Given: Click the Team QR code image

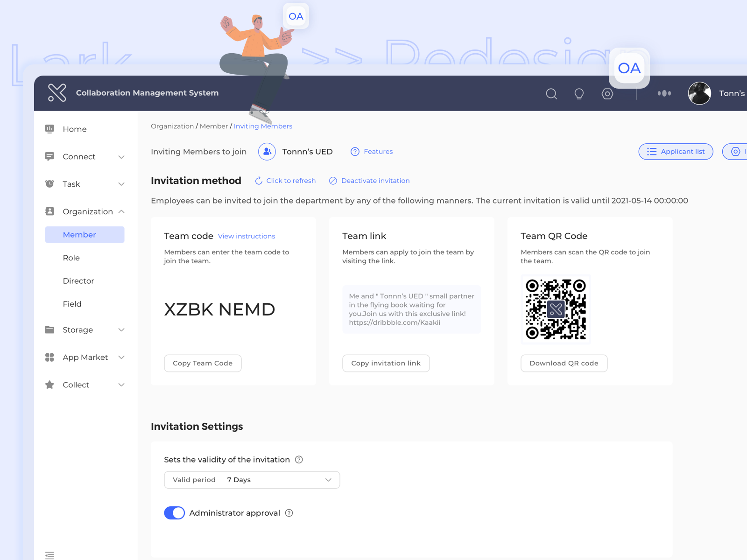Looking at the screenshot, I should tap(556, 309).
